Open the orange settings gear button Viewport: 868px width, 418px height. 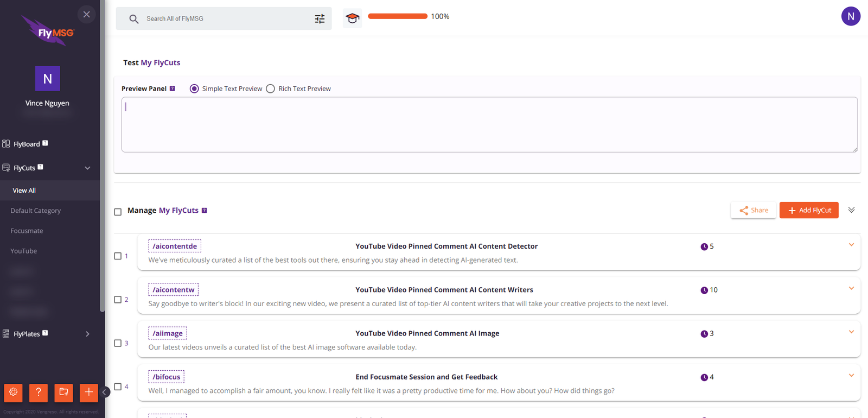click(x=14, y=392)
